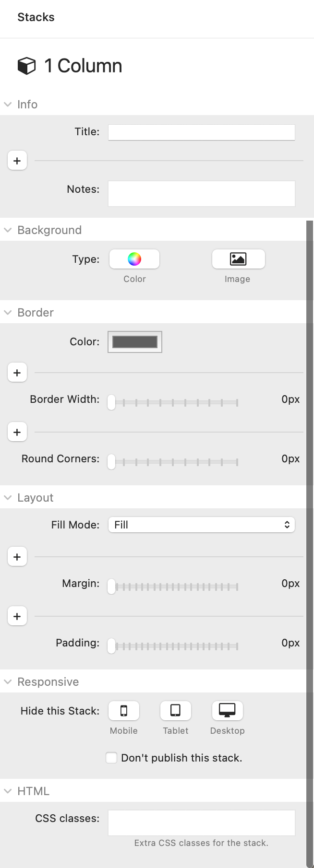
Task: Select the Image background type button
Action: pos(238,259)
